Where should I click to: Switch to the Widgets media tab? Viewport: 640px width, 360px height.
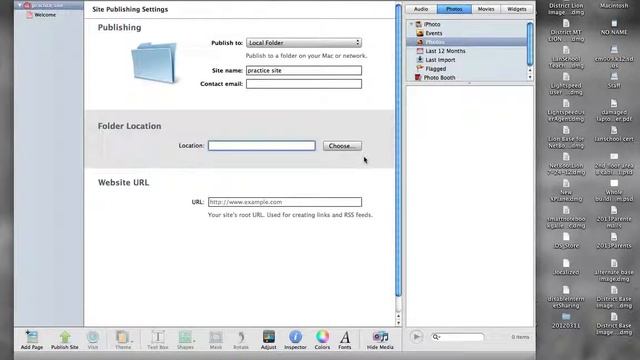517,9
